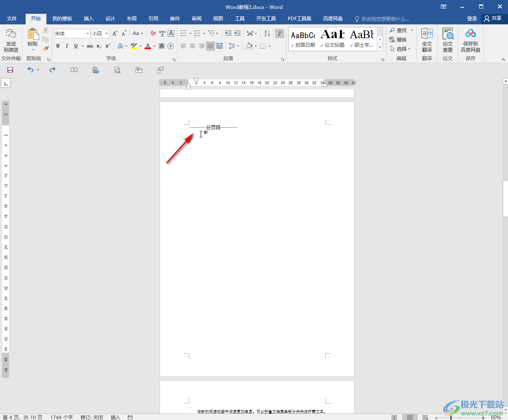This screenshot has width=508, height=420.
Task: Click the word count in status bar
Action: pos(61,417)
